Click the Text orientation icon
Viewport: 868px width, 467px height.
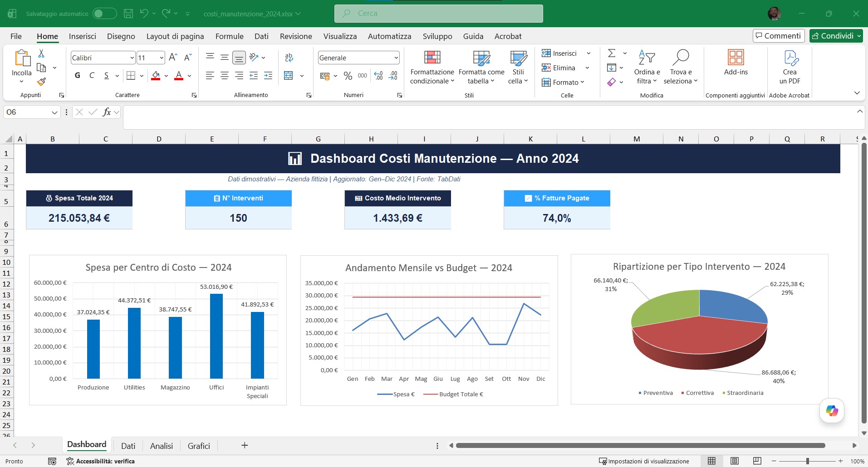[254, 58]
